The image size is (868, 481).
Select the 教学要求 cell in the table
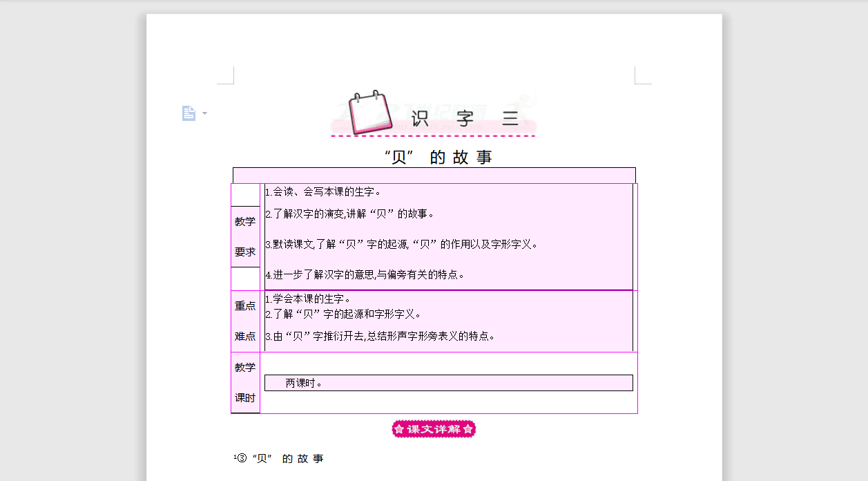click(245, 236)
